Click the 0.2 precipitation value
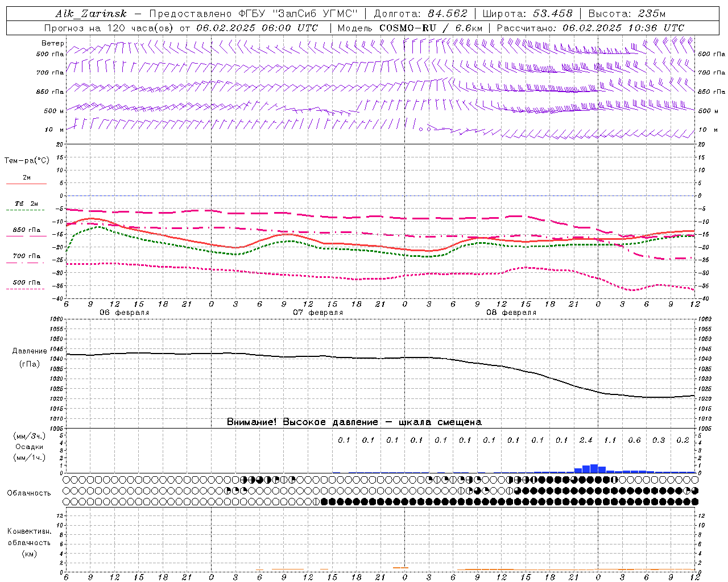Image resolution: width=728 pixels, height=582 pixels. pyautogui.click(x=683, y=440)
